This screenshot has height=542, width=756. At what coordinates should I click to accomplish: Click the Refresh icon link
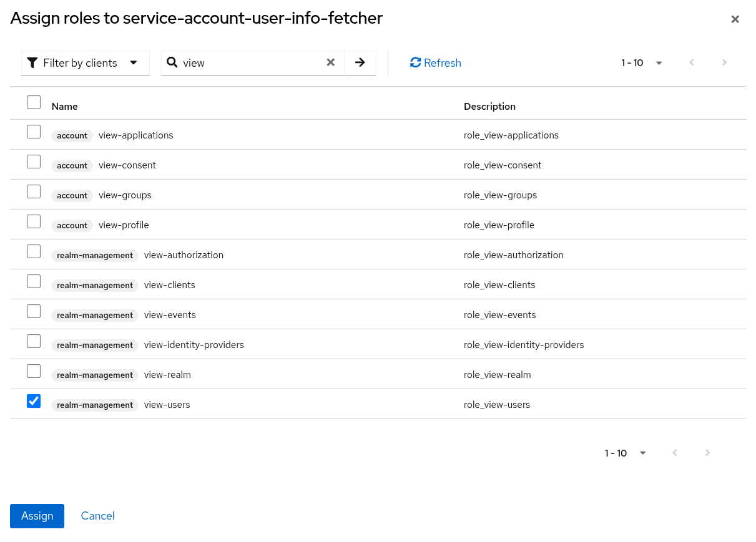pyautogui.click(x=435, y=63)
